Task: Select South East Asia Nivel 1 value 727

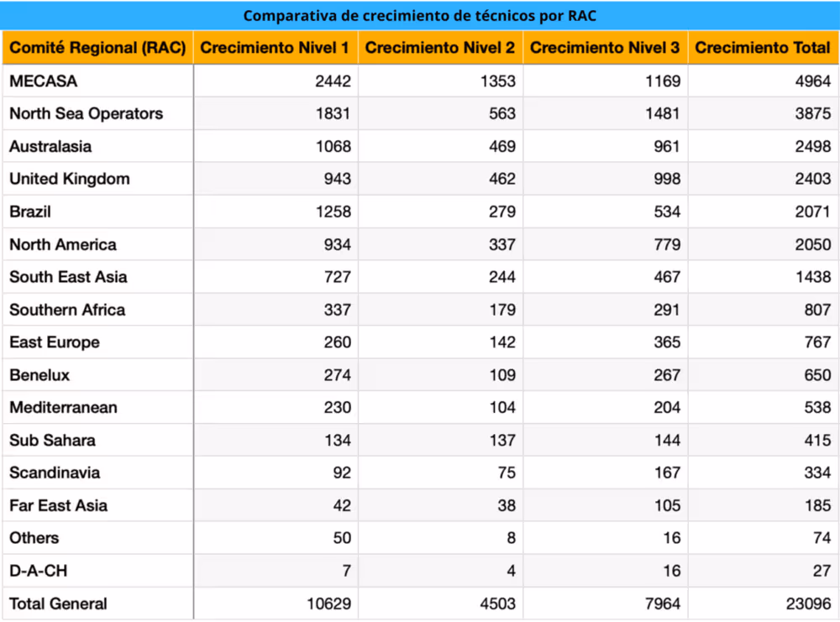Action: click(x=338, y=277)
